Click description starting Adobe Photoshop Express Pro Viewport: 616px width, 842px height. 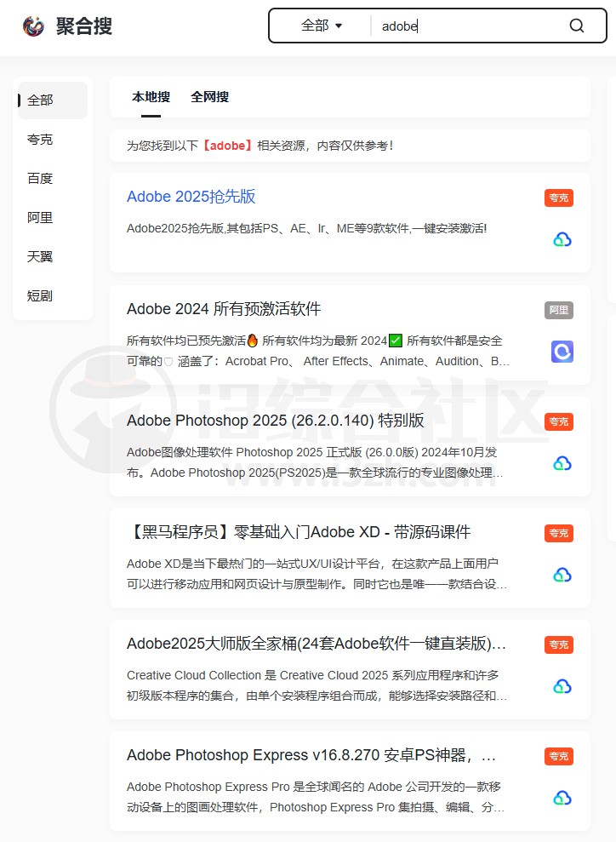[x=316, y=798]
